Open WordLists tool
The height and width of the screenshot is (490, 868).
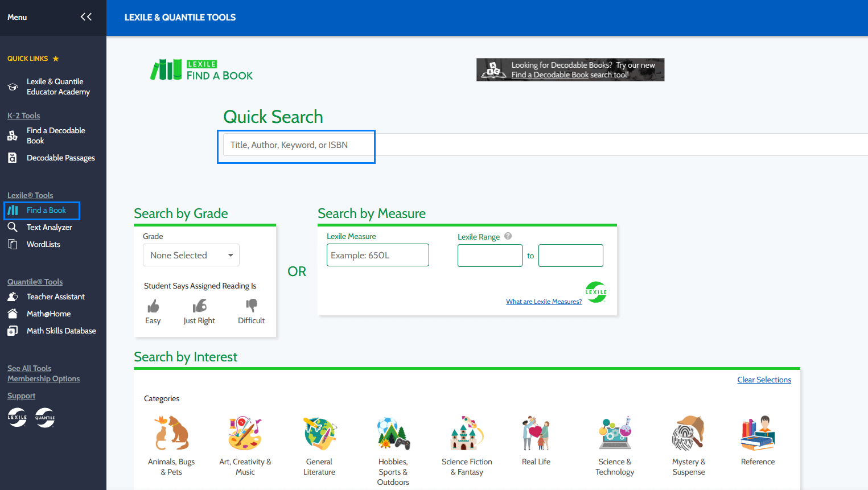pyautogui.click(x=43, y=244)
